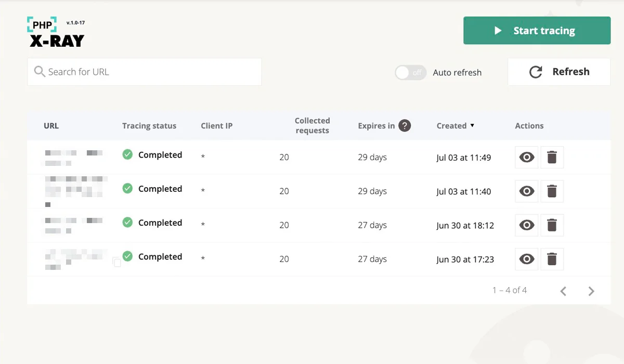This screenshot has height=364, width=624.
Task: View the Jul 03 at 11:49 trace
Action: [x=527, y=158]
